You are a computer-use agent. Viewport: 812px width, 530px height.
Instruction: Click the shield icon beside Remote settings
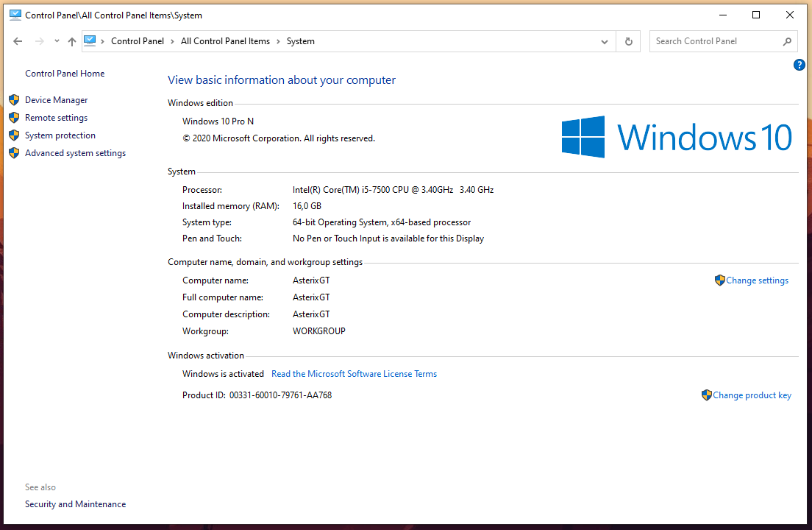[14, 118]
